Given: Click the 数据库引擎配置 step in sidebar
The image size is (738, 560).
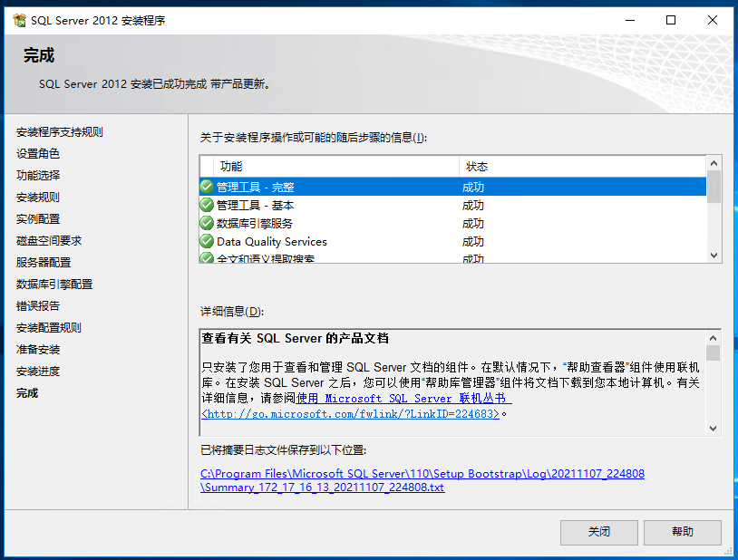Looking at the screenshot, I should coord(54,284).
